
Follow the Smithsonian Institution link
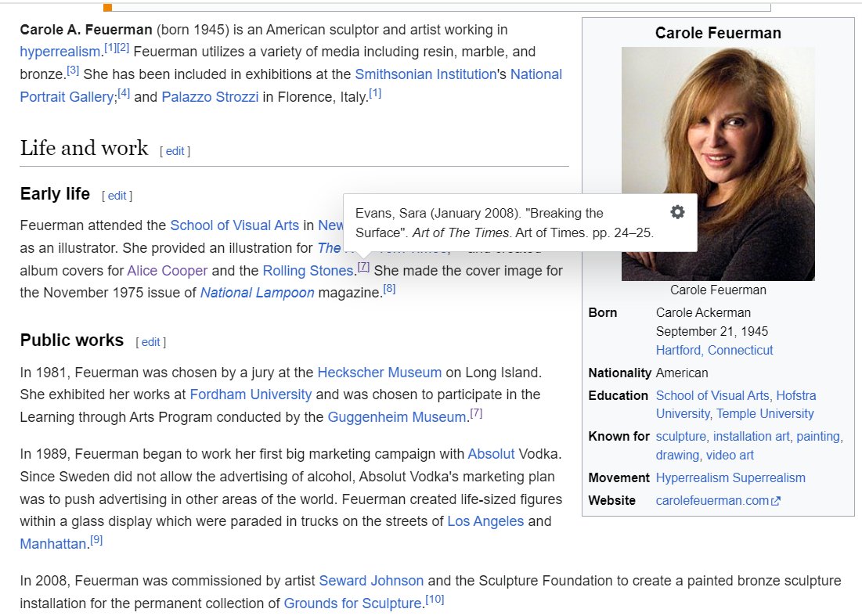pyautogui.click(x=425, y=74)
